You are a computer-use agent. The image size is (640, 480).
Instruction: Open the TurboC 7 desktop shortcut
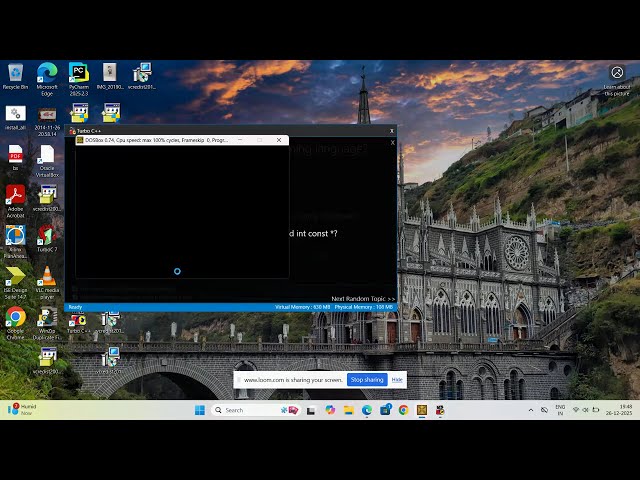[46, 237]
